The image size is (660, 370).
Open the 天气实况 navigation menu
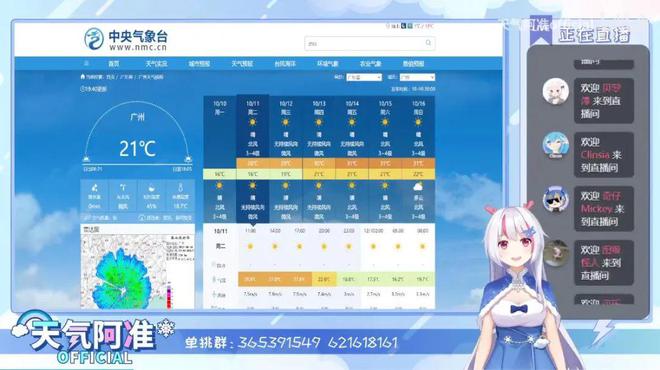(x=157, y=64)
